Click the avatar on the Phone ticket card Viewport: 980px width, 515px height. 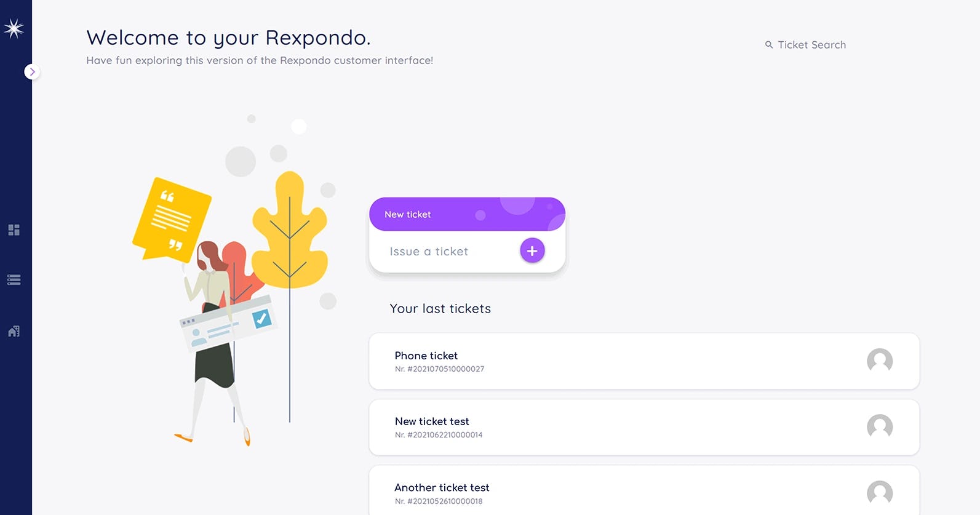coord(879,361)
